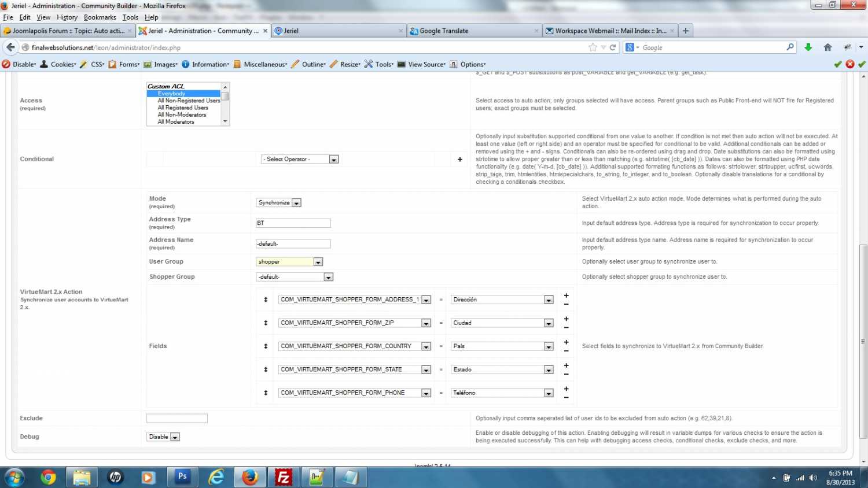Click the Address Name input field
868x488 pixels.
click(293, 244)
